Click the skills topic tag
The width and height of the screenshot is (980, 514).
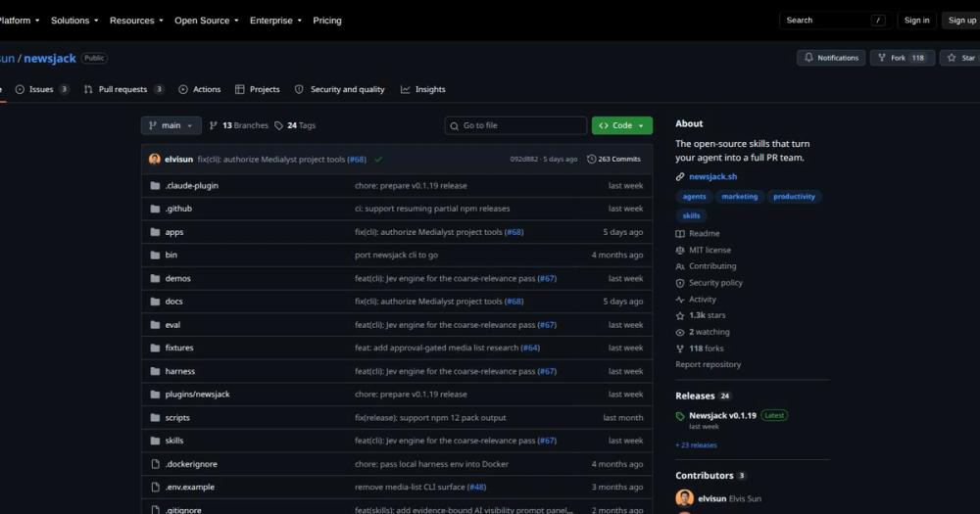tap(691, 216)
